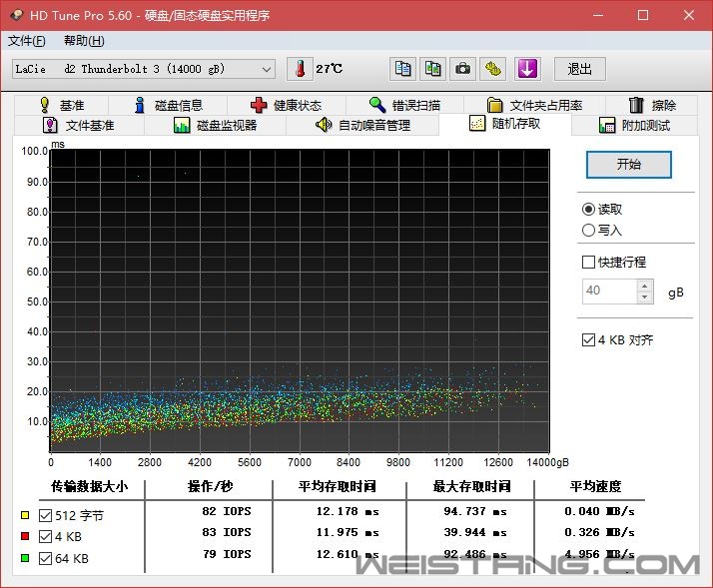The height and width of the screenshot is (588, 713).
Task: Click the random access scatter icon
Action: pyautogui.click(x=477, y=123)
